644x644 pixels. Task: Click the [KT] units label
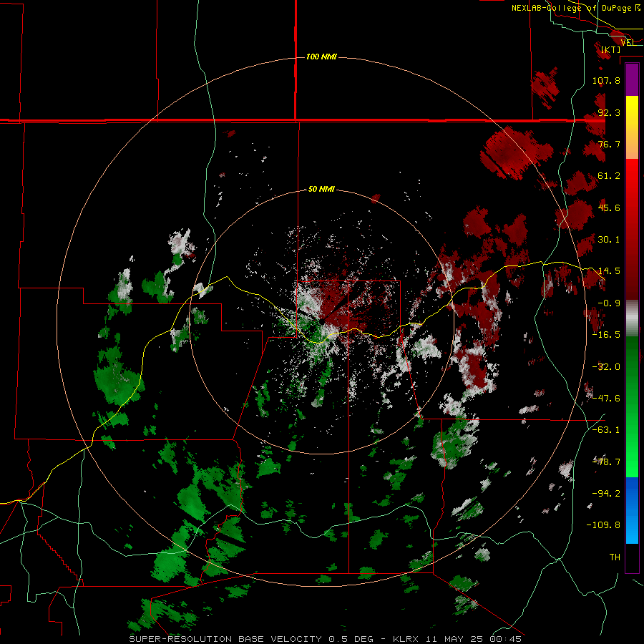coord(611,49)
